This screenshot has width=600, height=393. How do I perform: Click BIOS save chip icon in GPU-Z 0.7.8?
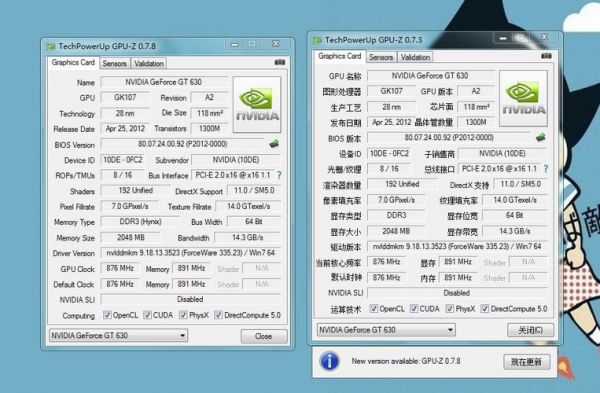[274, 144]
